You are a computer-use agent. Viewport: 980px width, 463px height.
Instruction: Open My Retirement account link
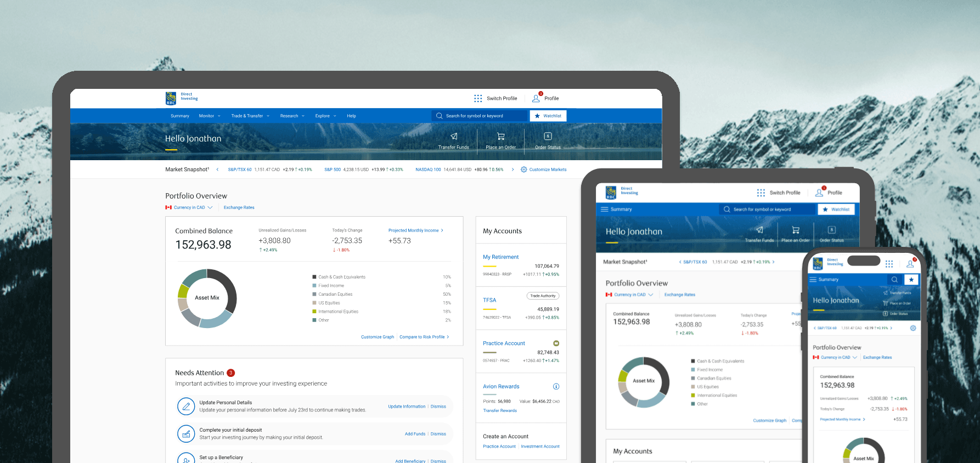[500, 257]
